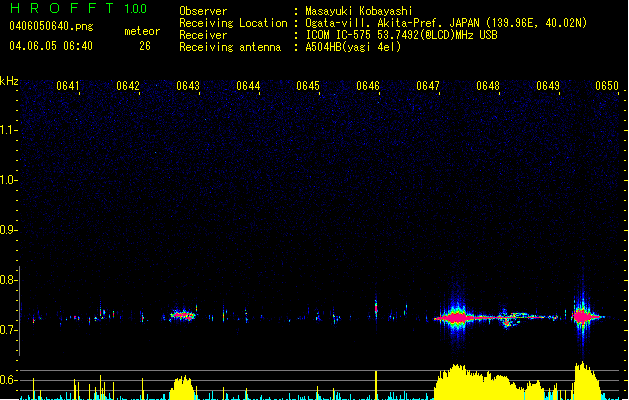Click the 0648 time marker
Screen dimensions: 629x400
(488, 86)
